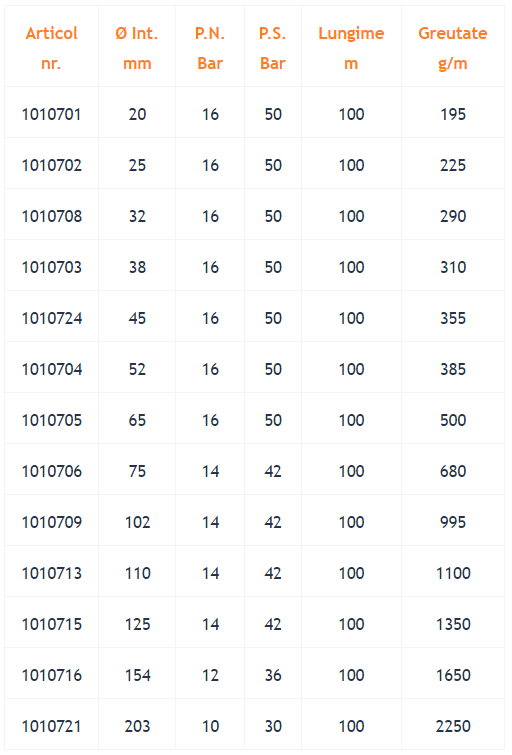Select article number 1010706
The width and height of the screenshot is (512, 755).
click(52, 471)
